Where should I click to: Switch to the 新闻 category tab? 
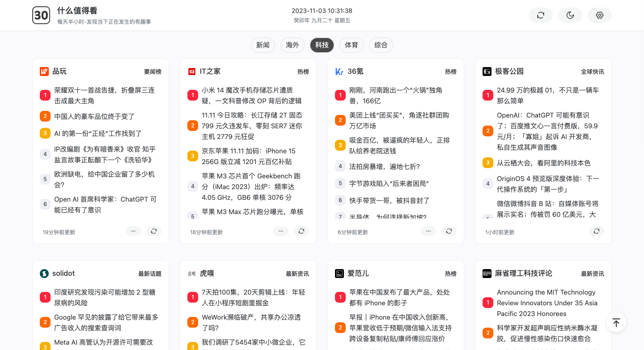click(x=263, y=45)
